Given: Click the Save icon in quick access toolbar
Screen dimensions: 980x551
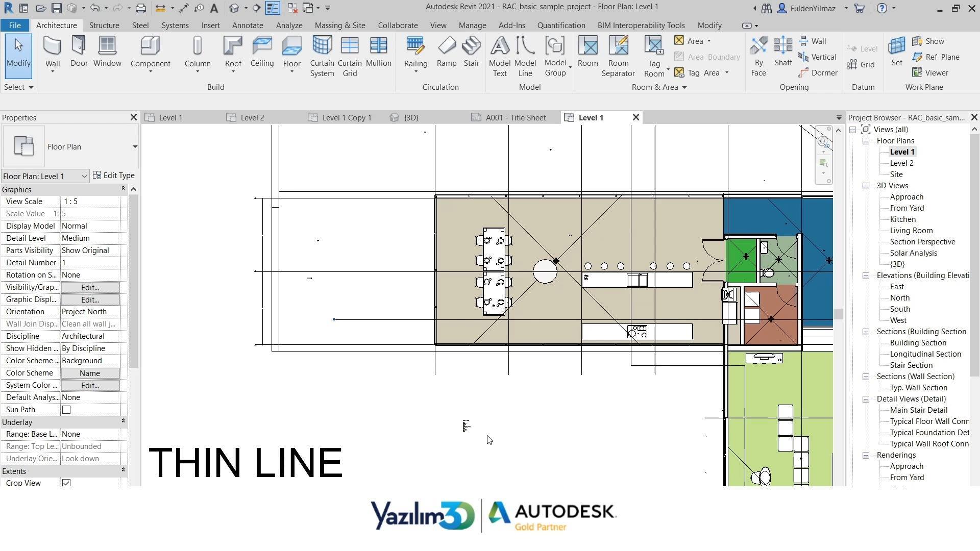Looking at the screenshot, I should [x=57, y=8].
